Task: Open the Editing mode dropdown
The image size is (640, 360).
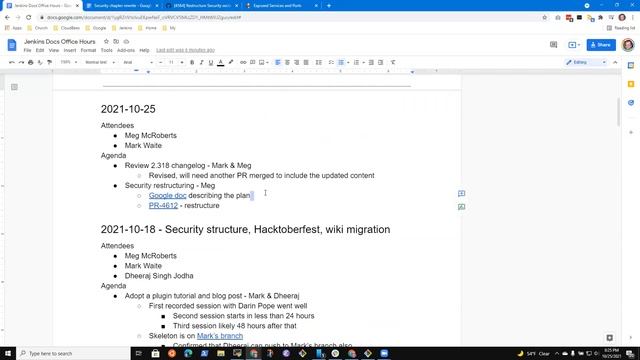Action: pos(586,62)
